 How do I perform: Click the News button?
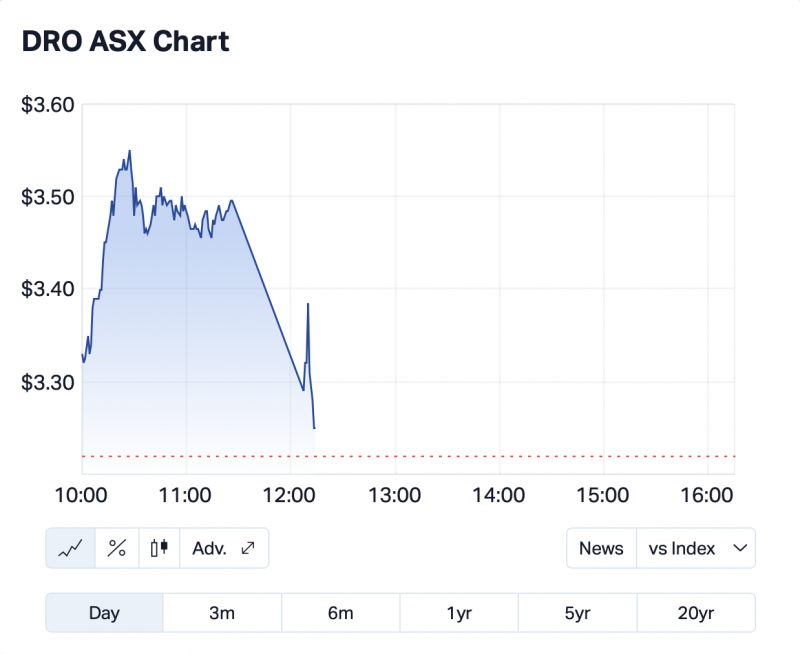click(601, 548)
